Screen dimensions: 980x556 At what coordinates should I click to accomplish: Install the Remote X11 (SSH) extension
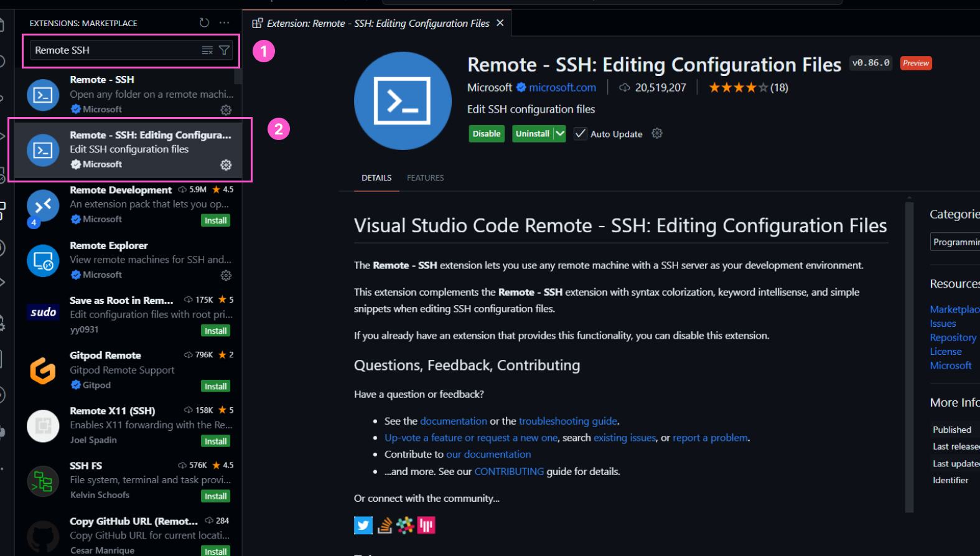216,441
